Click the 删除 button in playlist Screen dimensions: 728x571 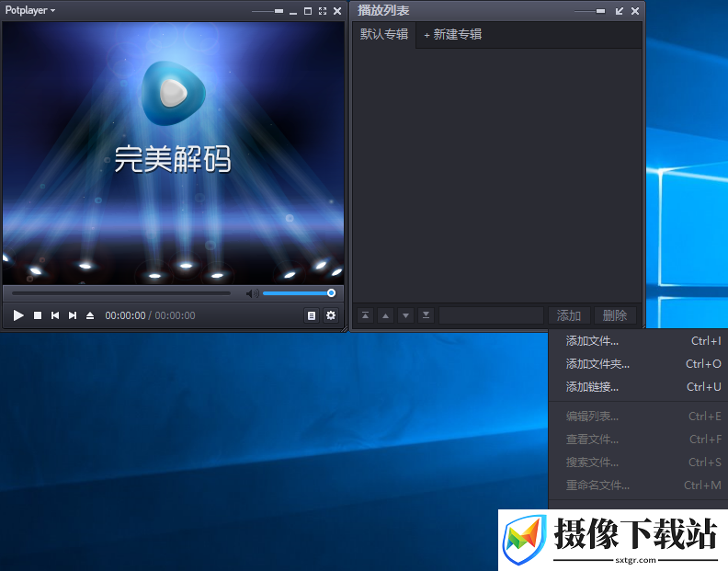(x=615, y=315)
